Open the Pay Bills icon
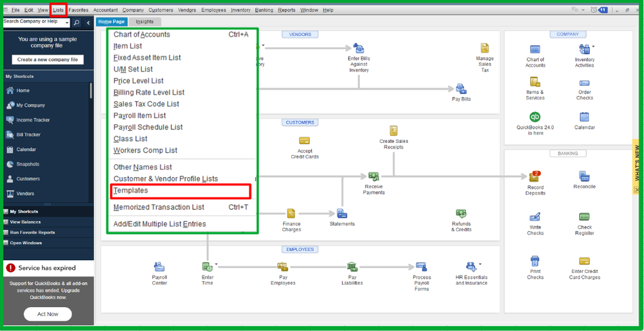 click(460, 89)
